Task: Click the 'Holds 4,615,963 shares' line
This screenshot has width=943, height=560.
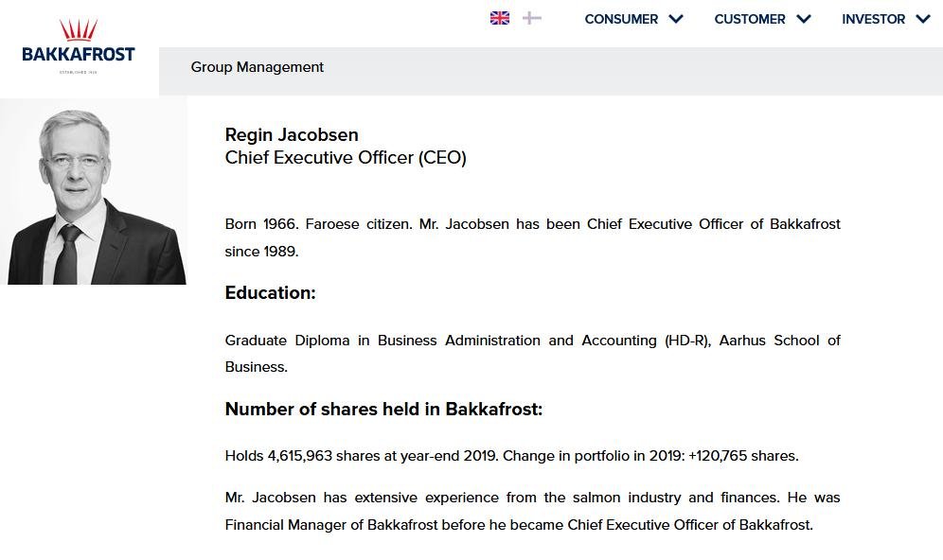Action: tap(511, 456)
